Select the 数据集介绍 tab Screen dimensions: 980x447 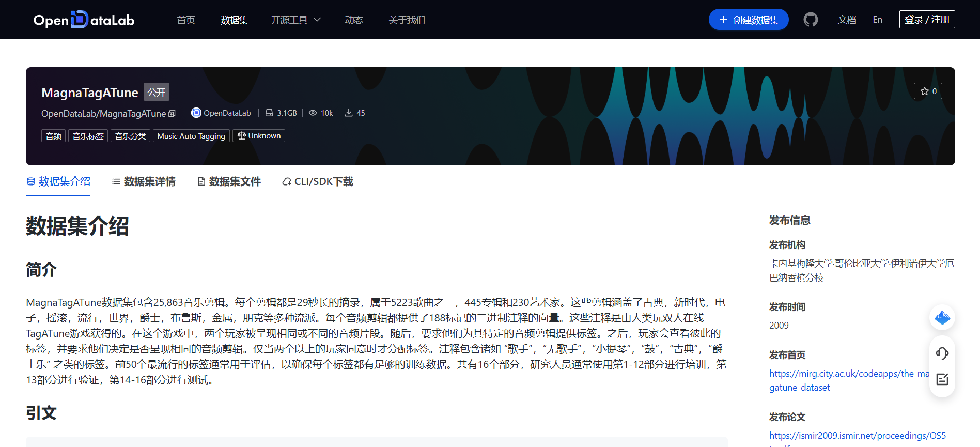[x=58, y=181]
